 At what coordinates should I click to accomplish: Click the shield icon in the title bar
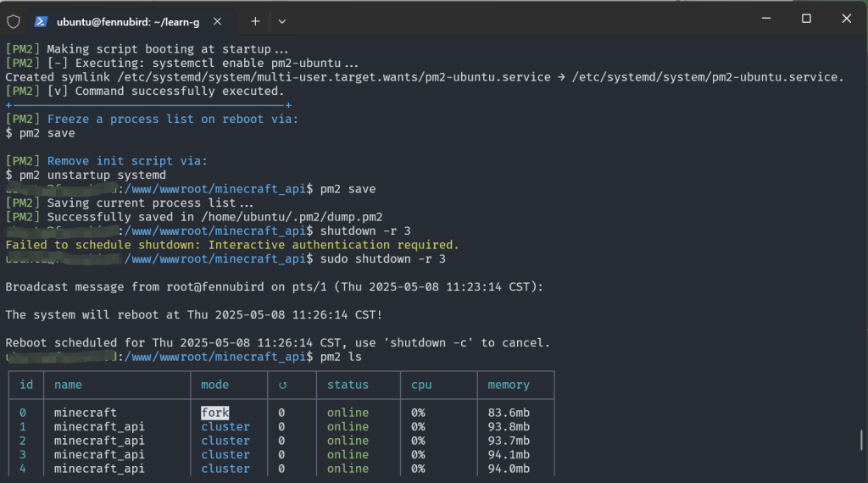tap(14, 21)
